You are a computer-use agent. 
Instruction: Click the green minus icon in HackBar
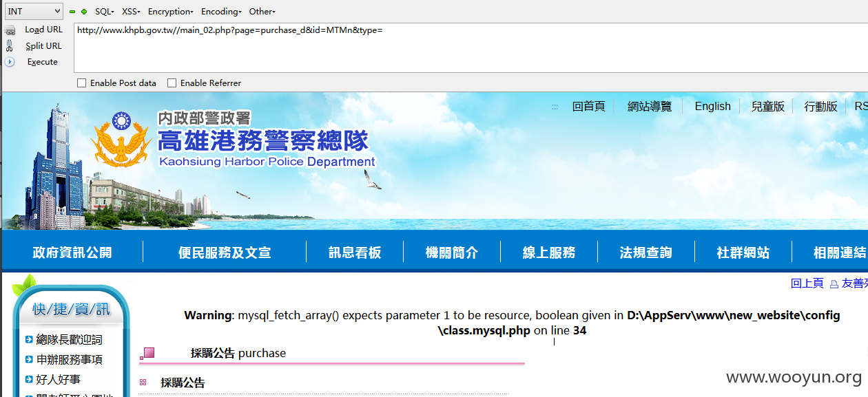coord(72,12)
